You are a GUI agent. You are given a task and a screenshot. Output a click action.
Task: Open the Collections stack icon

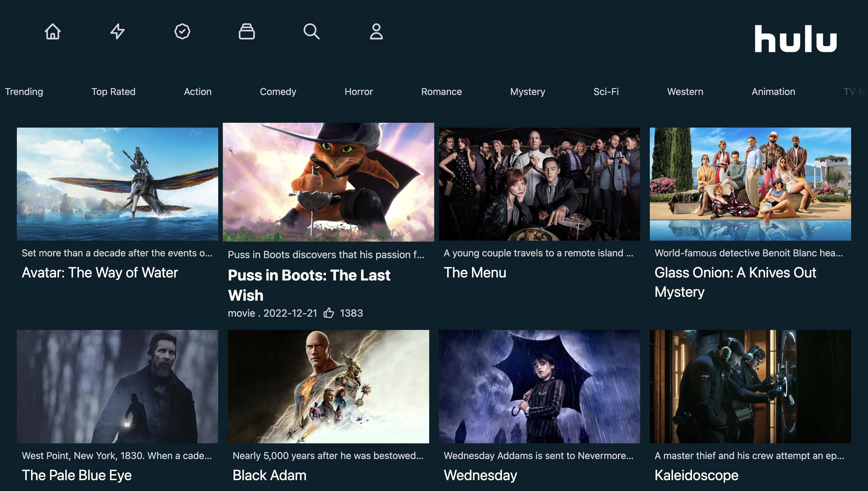click(x=247, y=31)
